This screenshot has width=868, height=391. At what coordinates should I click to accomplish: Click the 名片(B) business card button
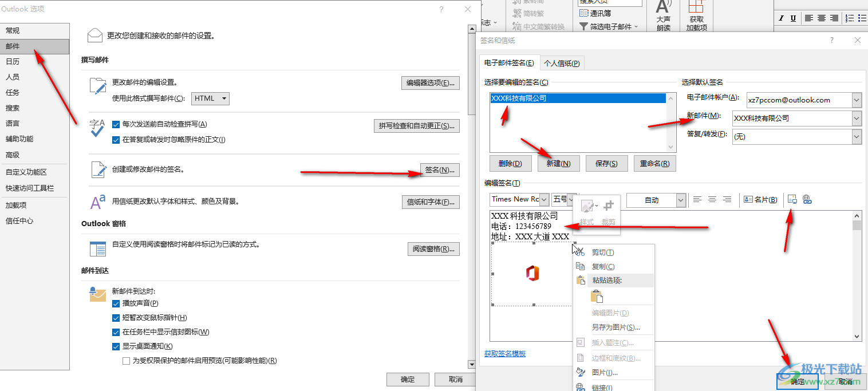tap(760, 199)
